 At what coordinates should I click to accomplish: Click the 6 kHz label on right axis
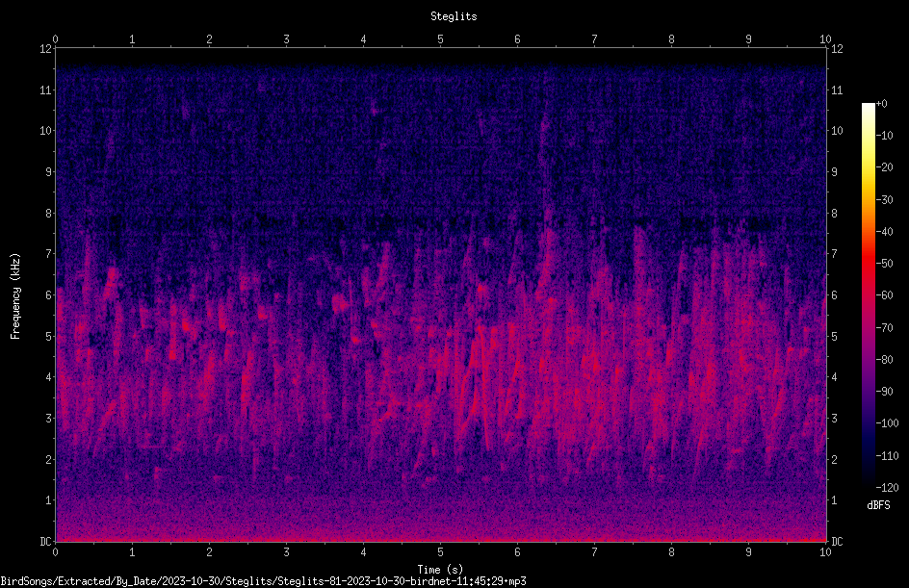tap(834, 294)
